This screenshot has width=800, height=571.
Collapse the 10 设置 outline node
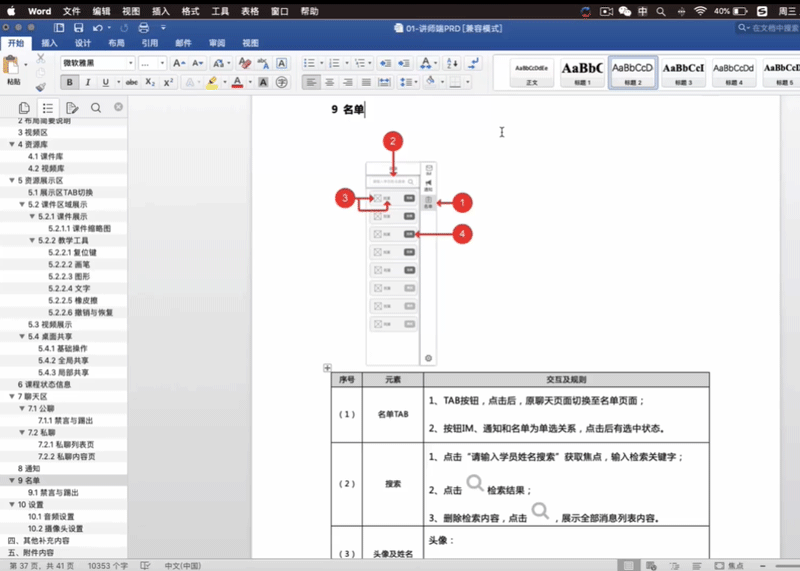click(x=12, y=505)
